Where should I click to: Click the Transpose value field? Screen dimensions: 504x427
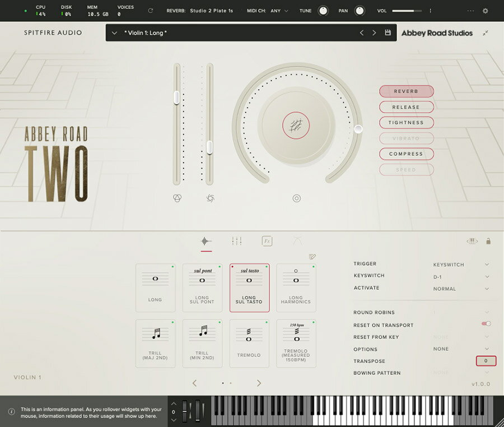click(x=486, y=361)
